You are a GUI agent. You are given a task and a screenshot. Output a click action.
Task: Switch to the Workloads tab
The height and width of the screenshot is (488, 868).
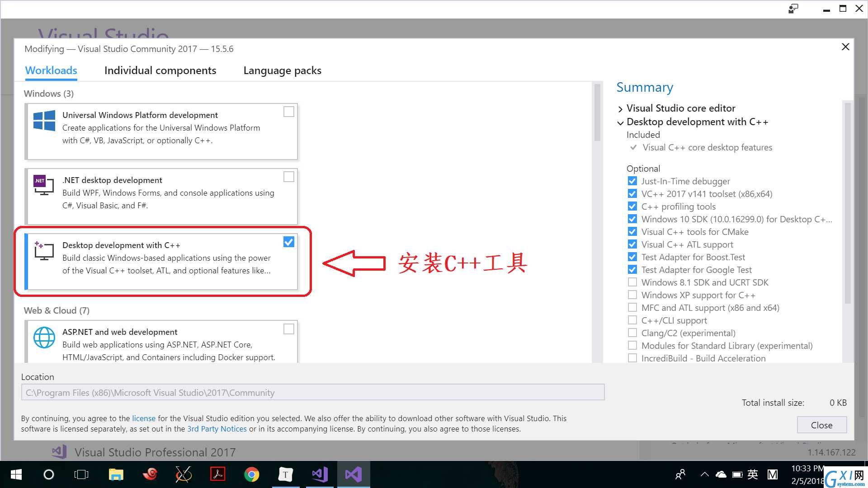point(51,70)
